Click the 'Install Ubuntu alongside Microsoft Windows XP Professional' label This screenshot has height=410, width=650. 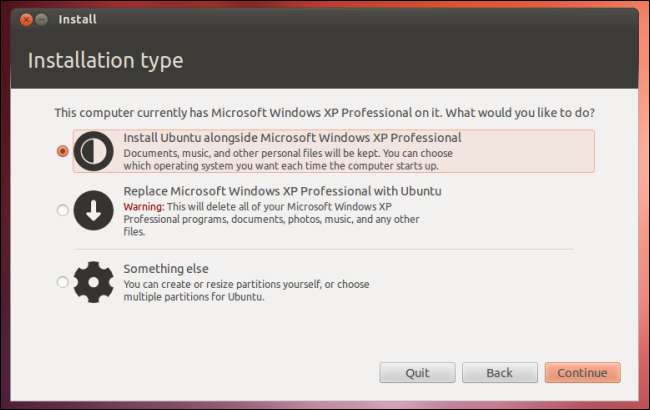[x=292, y=138]
